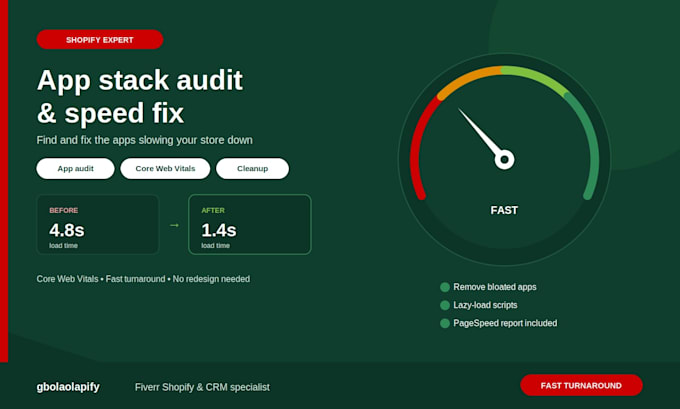Click the bullet dot beside PageSpeed report included

445,324
